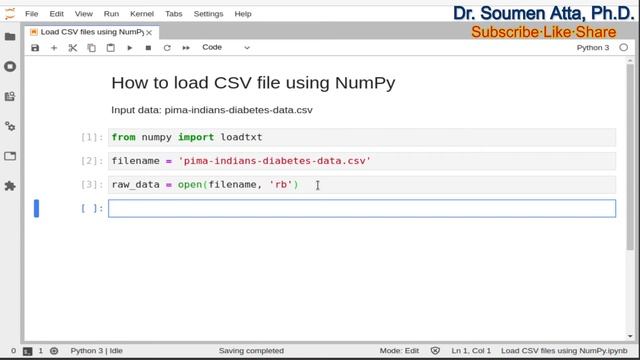The image size is (640, 360).
Task: Open the Help menu
Action: pos(242,14)
